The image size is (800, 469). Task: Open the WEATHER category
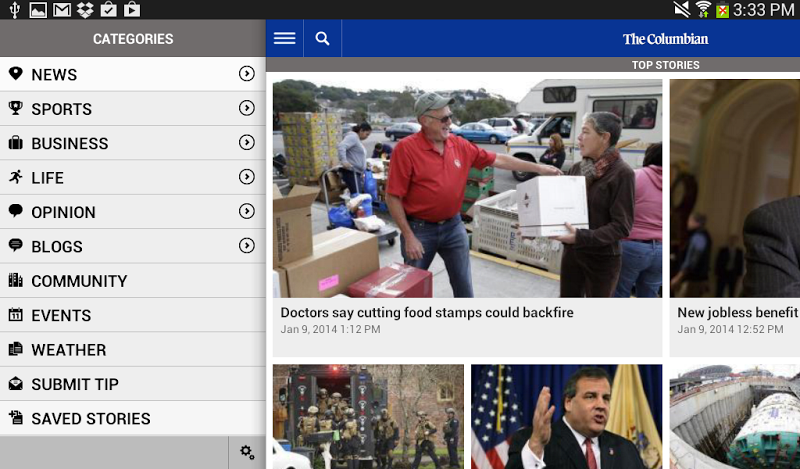point(133,350)
